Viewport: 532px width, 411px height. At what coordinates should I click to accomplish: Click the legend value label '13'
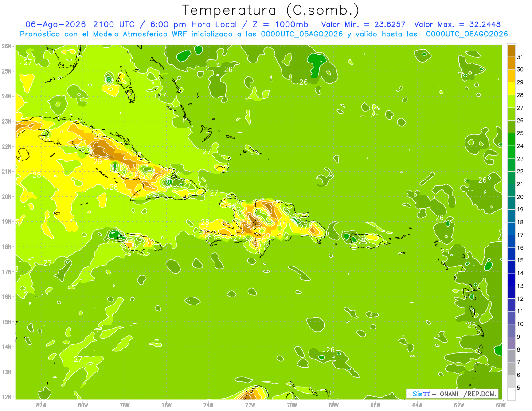(x=520, y=286)
